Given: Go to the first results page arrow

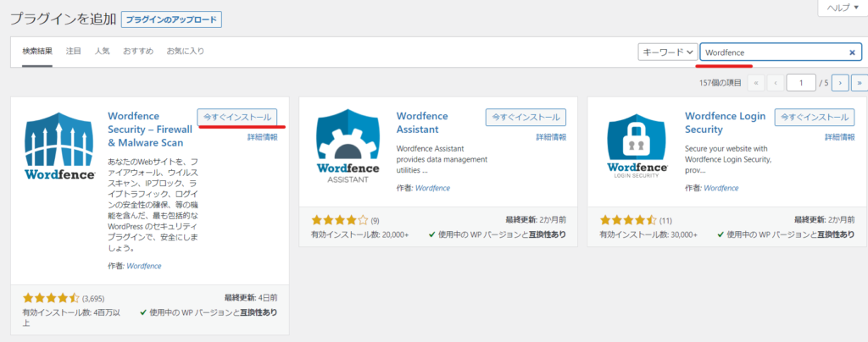Looking at the screenshot, I should (x=755, y=83).
